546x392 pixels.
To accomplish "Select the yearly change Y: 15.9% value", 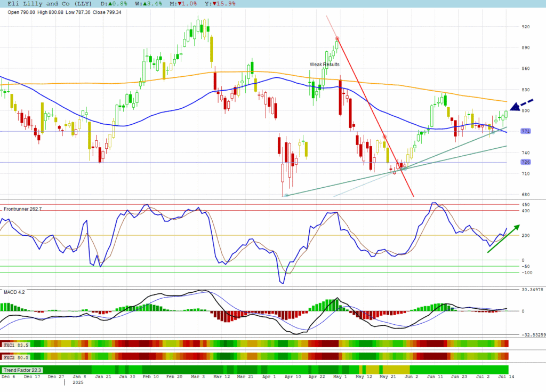I will pyautogui.click(x=220, y=4).
